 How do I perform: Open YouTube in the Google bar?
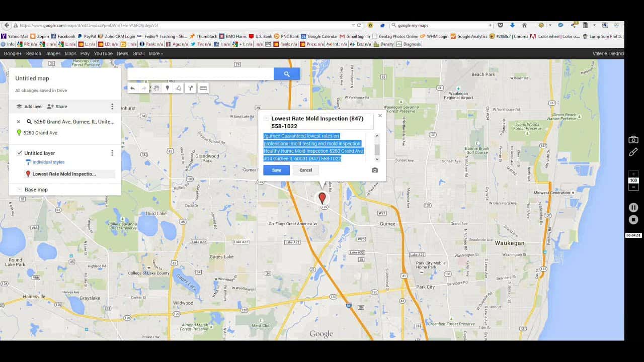pos(103,54)
